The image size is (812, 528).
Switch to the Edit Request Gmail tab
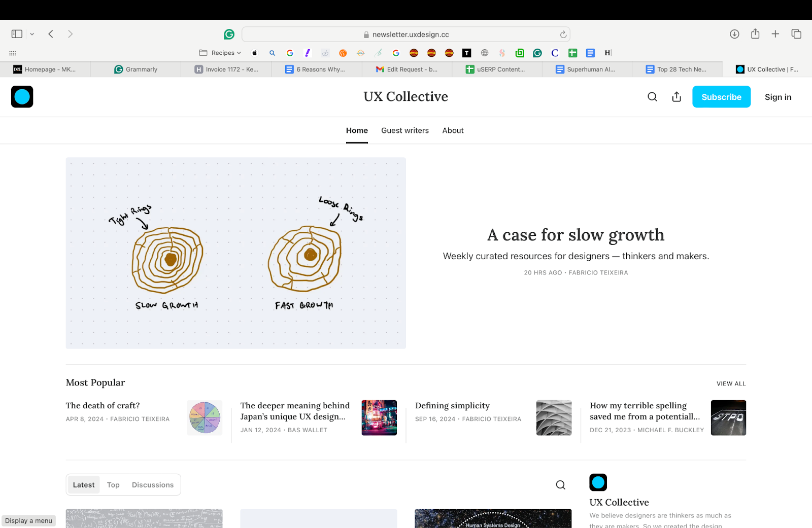pos(407,69)
